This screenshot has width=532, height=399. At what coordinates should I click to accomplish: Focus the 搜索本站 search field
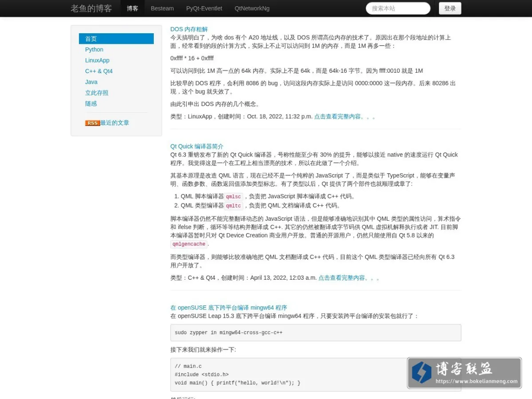(398, 8)
